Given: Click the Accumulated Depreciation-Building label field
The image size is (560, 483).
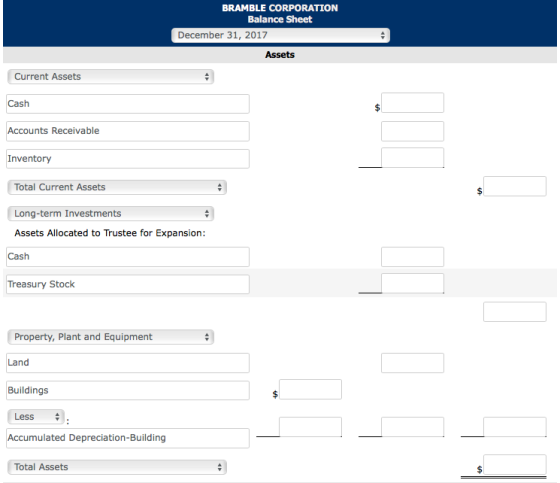Looking at the screenshot, I should [x=128, y=438].
